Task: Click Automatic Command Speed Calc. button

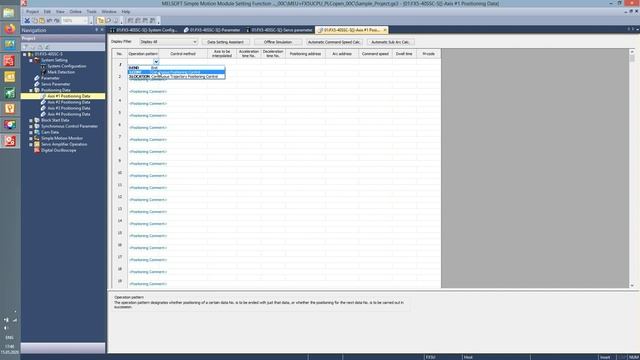Action: pyautogui.click(x=334, y=42)
